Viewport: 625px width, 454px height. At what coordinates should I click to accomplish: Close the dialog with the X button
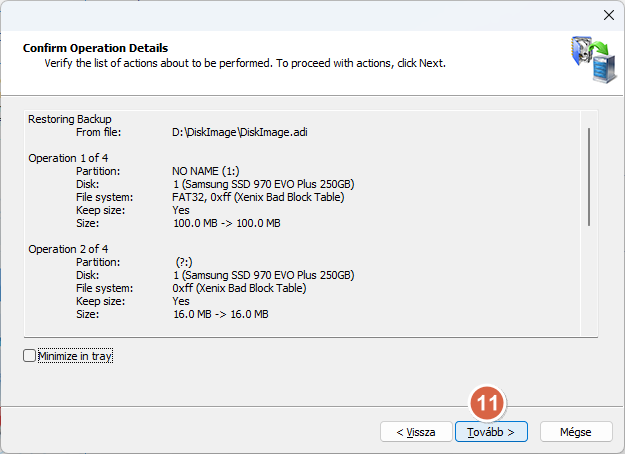coord(608,15)
